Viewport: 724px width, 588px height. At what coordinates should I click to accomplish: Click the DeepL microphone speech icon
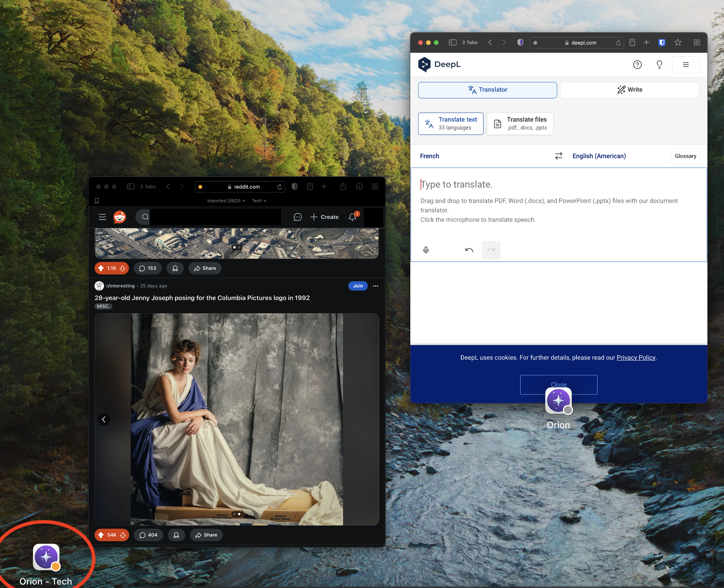coord(426,250)
